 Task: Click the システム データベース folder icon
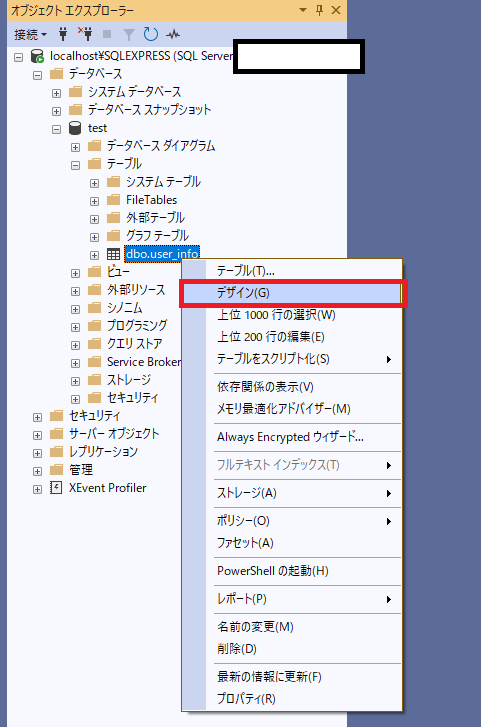pos(76,91)
